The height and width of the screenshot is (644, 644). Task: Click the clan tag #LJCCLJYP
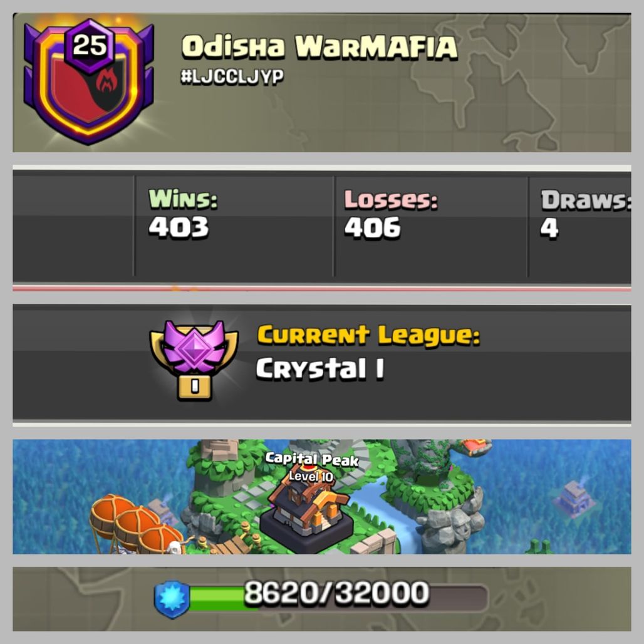pos(232,77)
